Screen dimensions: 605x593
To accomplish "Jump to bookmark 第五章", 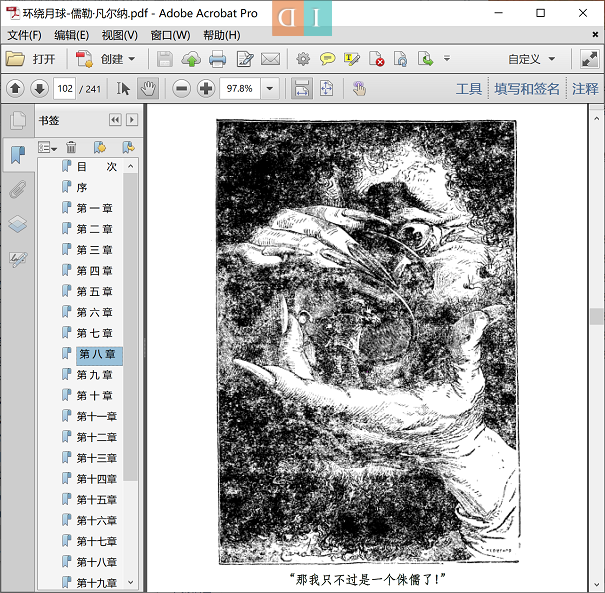I will (95, 292).
